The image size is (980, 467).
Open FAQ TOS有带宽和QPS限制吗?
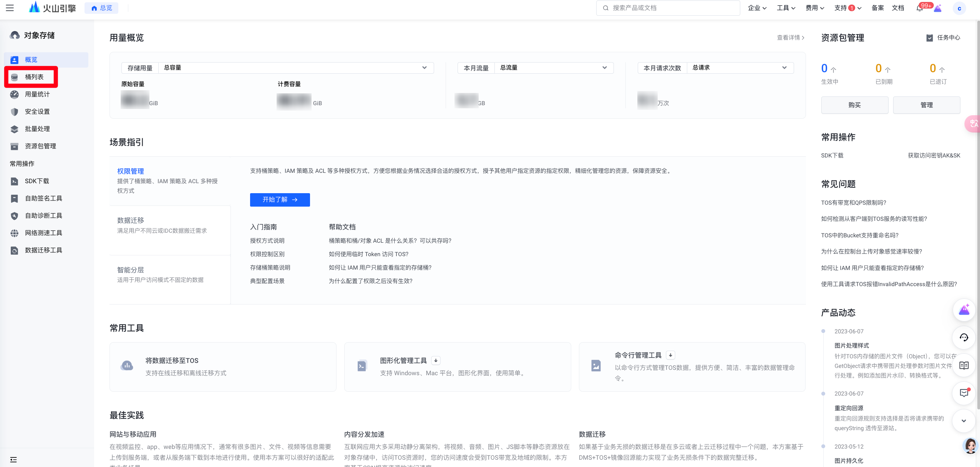tap(854, 203)
